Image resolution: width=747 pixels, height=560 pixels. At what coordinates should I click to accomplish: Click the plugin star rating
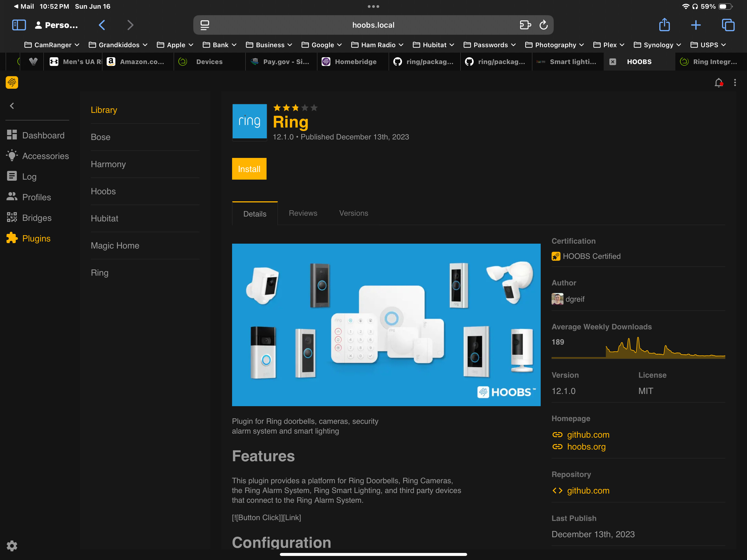click(x=295, y=108)
